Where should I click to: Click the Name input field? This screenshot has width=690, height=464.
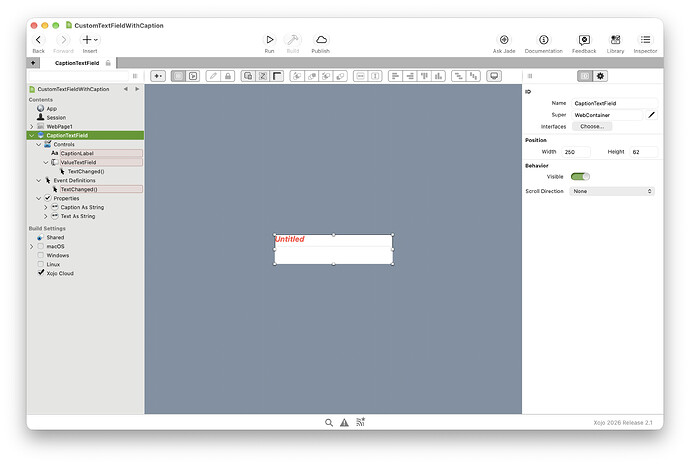click(615, 103)
